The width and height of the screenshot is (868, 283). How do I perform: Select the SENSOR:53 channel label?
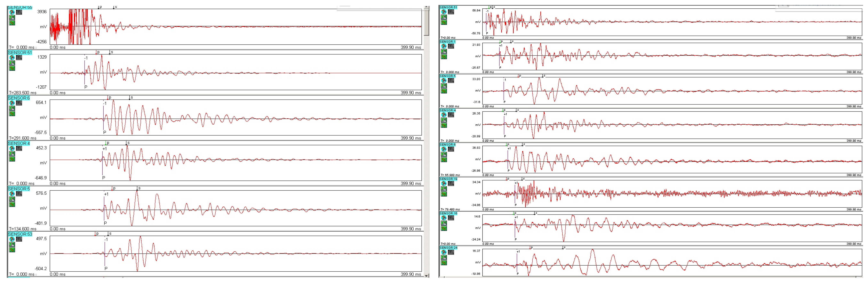[x=20, y=234]
